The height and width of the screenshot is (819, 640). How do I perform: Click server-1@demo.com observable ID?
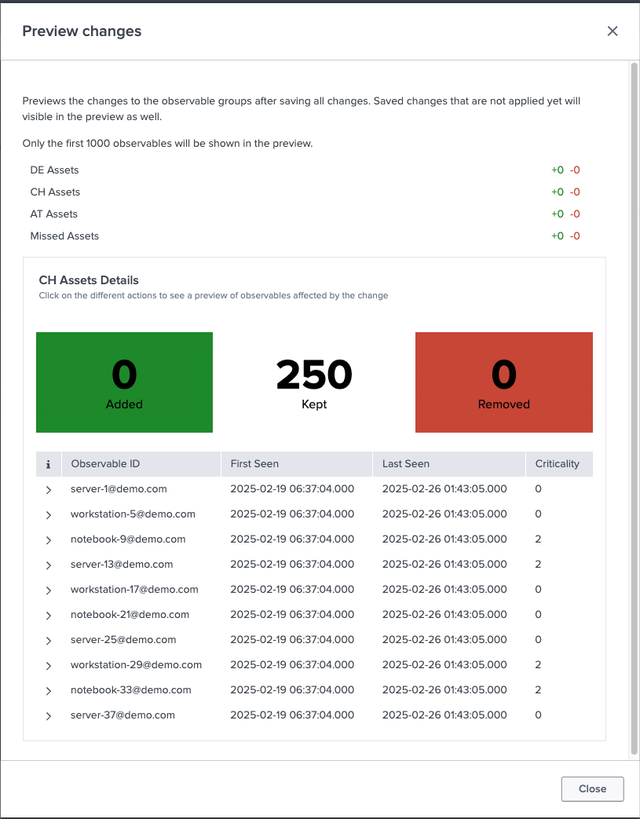(119, 489)
